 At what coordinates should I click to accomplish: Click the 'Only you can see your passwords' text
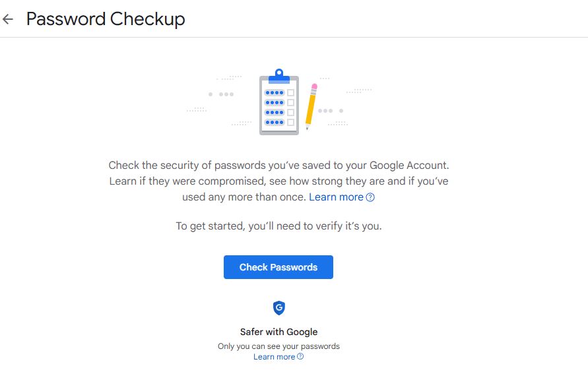point(278,346)
